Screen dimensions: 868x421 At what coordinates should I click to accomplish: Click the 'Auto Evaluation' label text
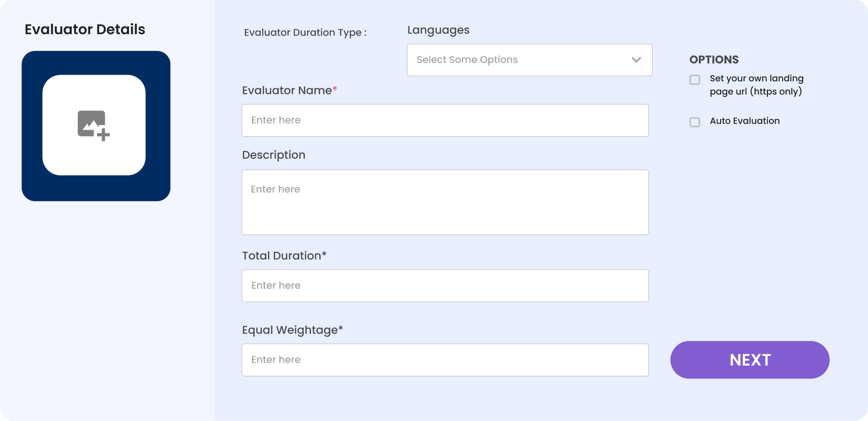pyautogui.click(x=745, y=121)
